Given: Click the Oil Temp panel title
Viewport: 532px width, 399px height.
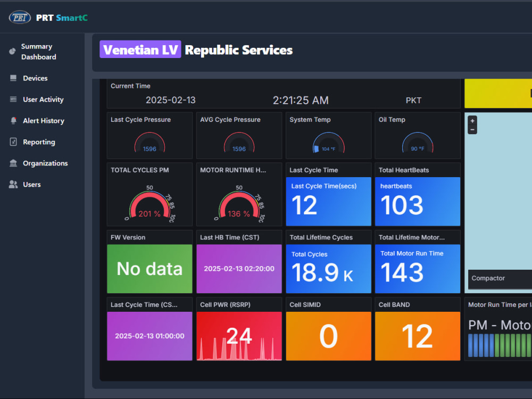Looking at the screenshot, I should (392, 119).
